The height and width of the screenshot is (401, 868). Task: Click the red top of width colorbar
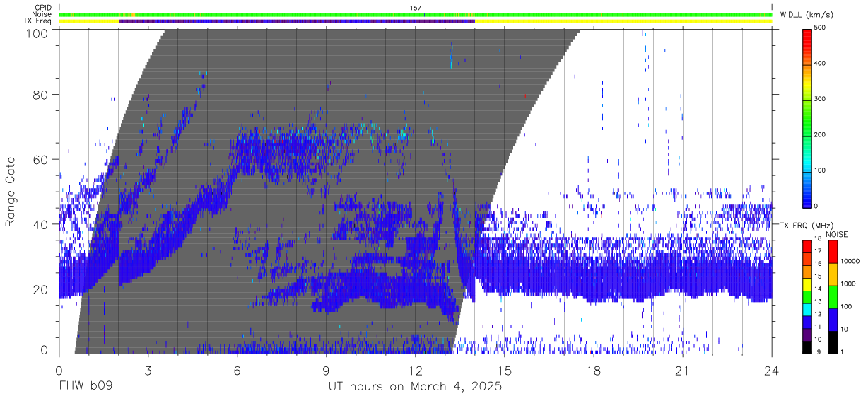tap(808, 35)
